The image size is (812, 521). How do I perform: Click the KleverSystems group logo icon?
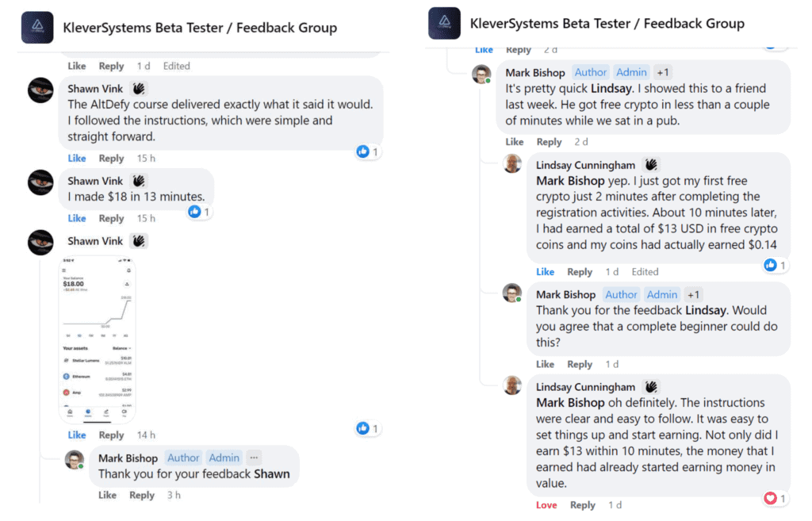tap(36, 26)
